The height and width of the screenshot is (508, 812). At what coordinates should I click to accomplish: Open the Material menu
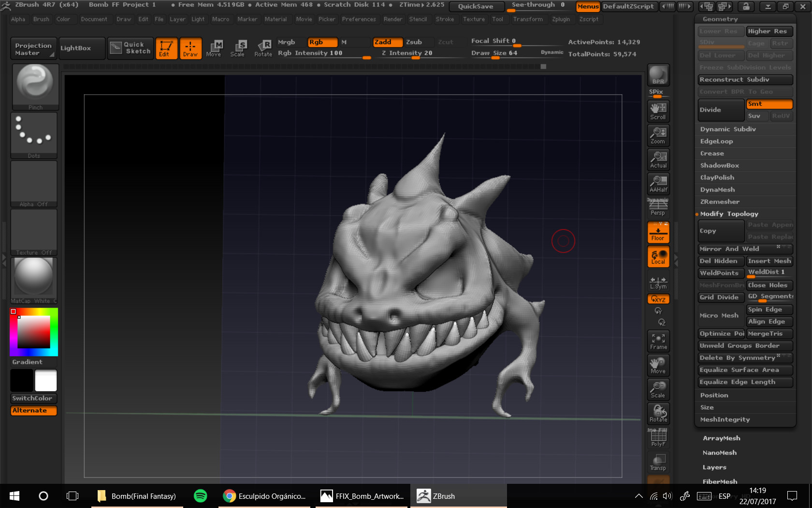(275, 19)
